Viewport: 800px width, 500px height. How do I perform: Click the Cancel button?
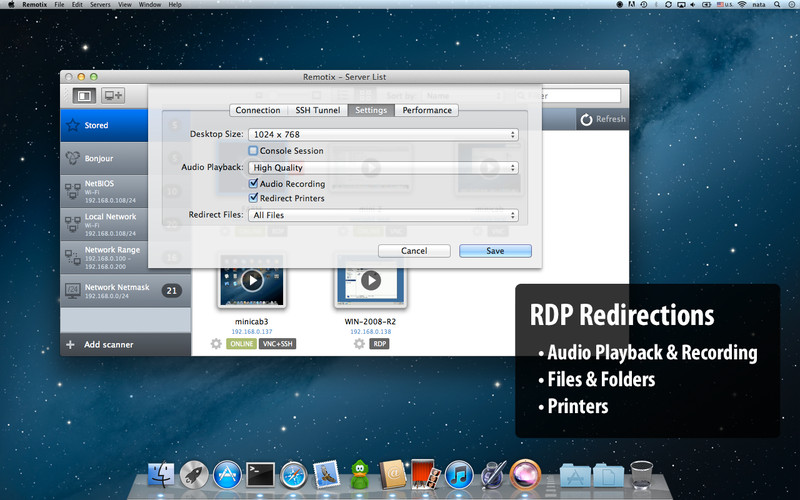coord(414,251)
